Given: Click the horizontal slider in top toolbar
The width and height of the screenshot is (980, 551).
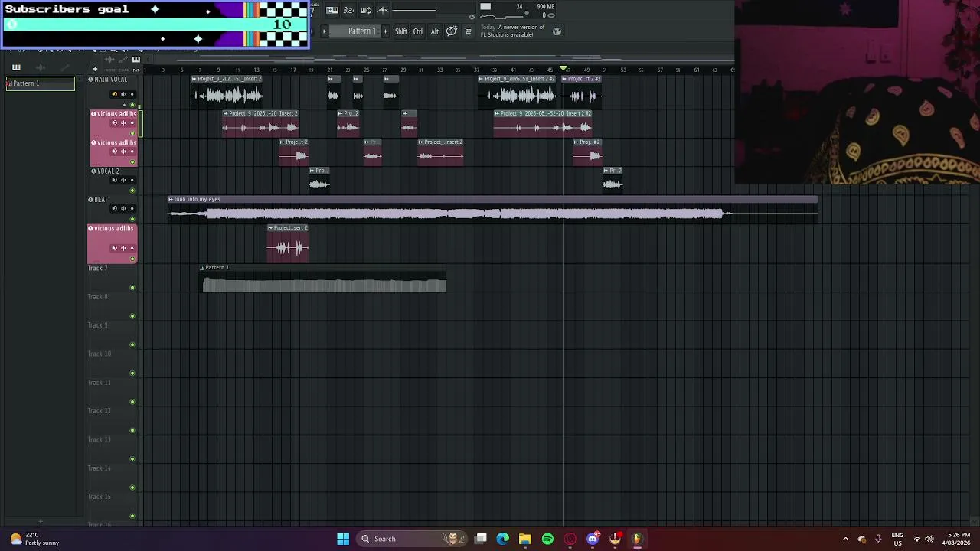Looking at the screenshot, I should pos(414,10).
